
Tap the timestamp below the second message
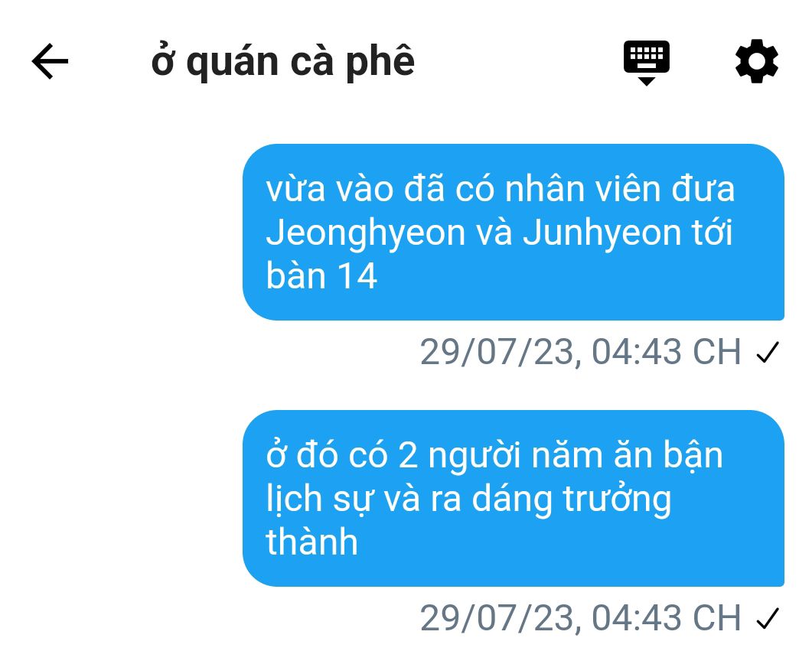pyautogui.click(x=581, y=618)
